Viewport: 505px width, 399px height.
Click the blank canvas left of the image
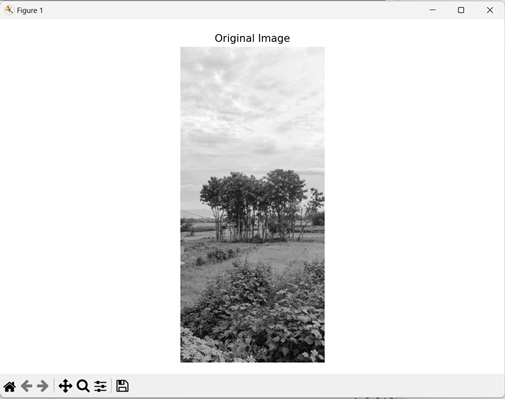click(x=90, y=200)
